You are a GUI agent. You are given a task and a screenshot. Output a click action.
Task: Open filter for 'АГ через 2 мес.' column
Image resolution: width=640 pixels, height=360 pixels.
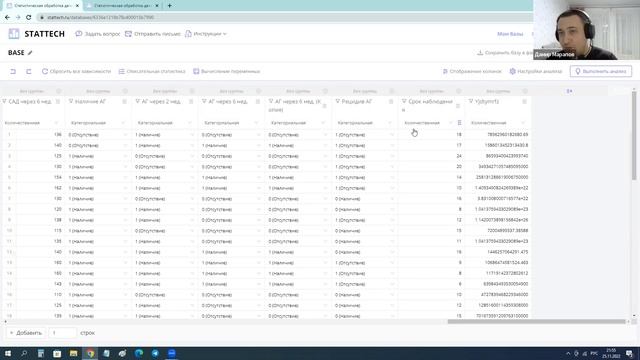(x=138, y=101)
